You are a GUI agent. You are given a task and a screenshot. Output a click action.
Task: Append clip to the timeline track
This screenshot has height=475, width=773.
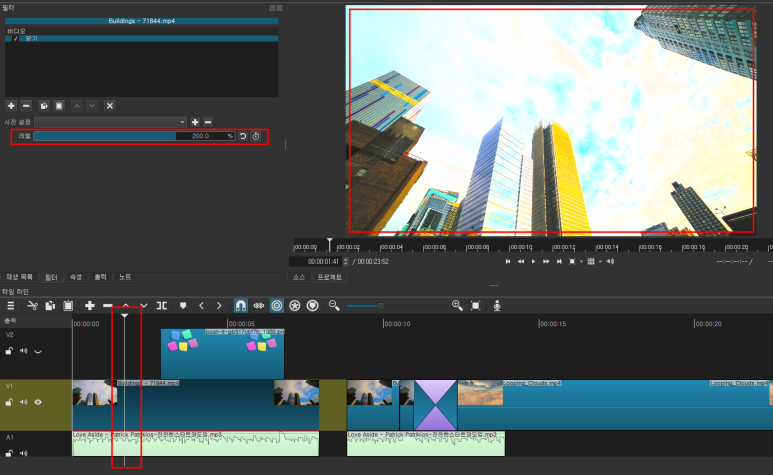pyautogui.click(x=90, y=306)
